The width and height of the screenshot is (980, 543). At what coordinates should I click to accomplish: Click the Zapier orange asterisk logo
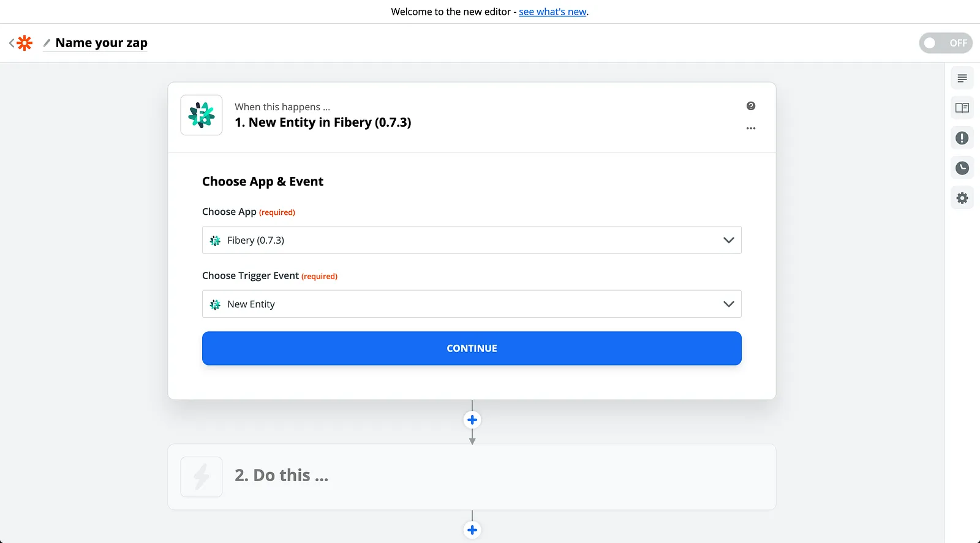pyautogui.click(x=24, y=43)
